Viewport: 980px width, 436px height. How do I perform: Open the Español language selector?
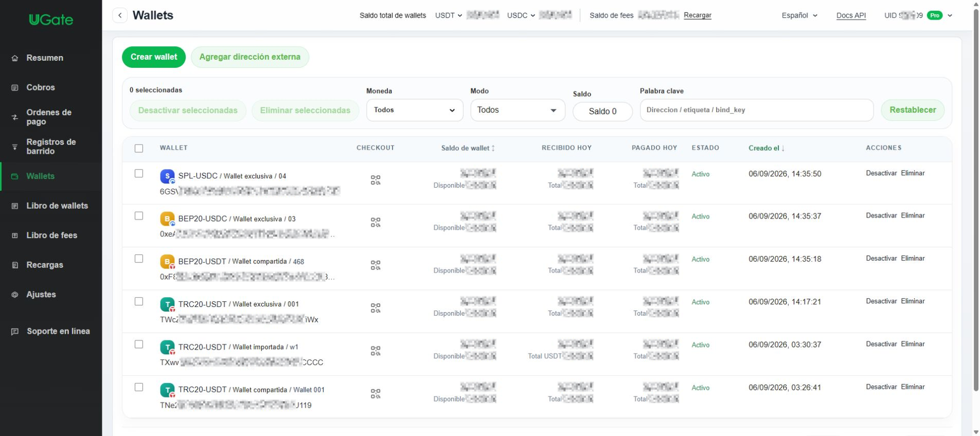[x=799, y=15]
